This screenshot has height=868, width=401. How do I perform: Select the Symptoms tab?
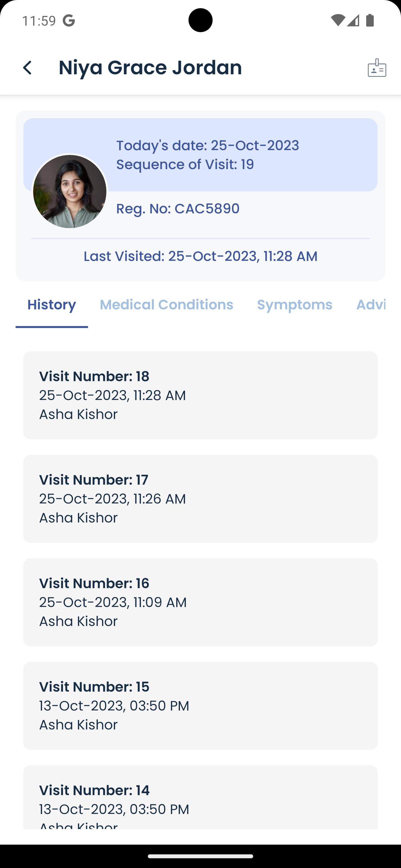[x=294, y=305]
